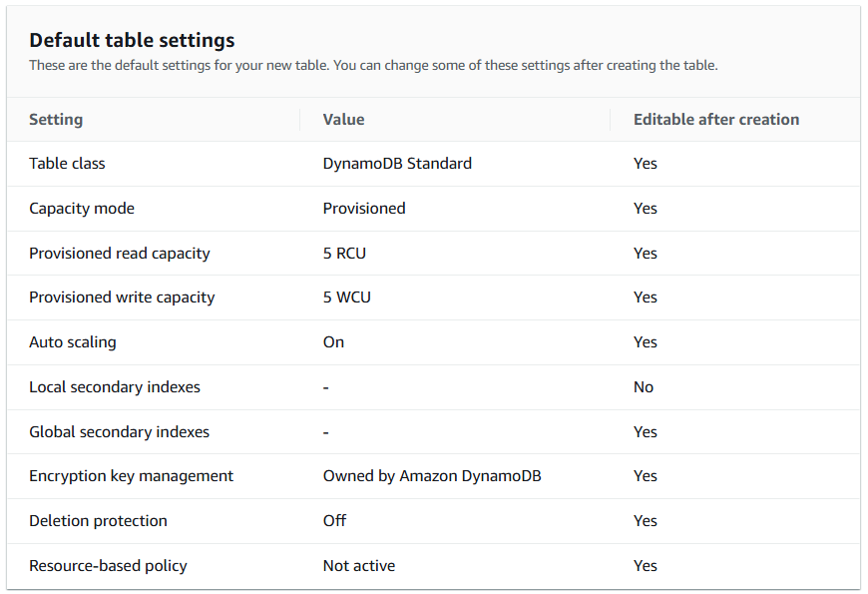This screenshot has height=594, width=868.
Task: Select the Provisioned write capacity label
Action: (122, 297)
